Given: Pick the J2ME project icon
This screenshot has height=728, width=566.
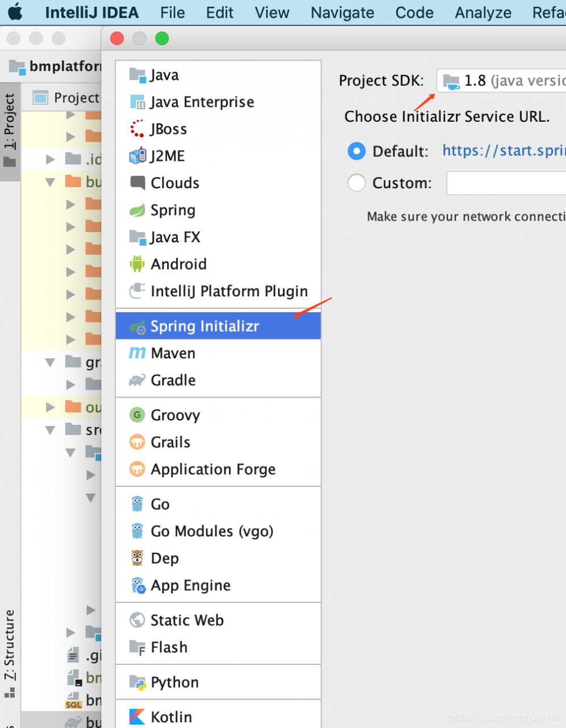Looking at the screenshot, I should 138,156.
